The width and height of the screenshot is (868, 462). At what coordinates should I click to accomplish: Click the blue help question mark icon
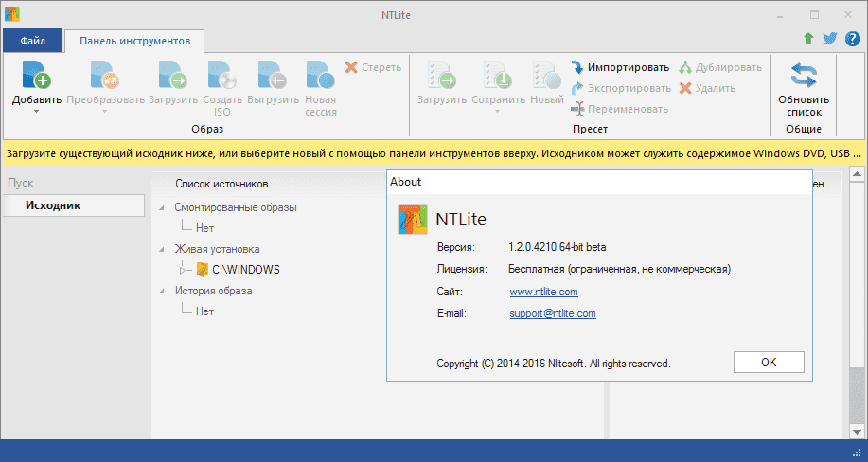(x=852, y=39)
